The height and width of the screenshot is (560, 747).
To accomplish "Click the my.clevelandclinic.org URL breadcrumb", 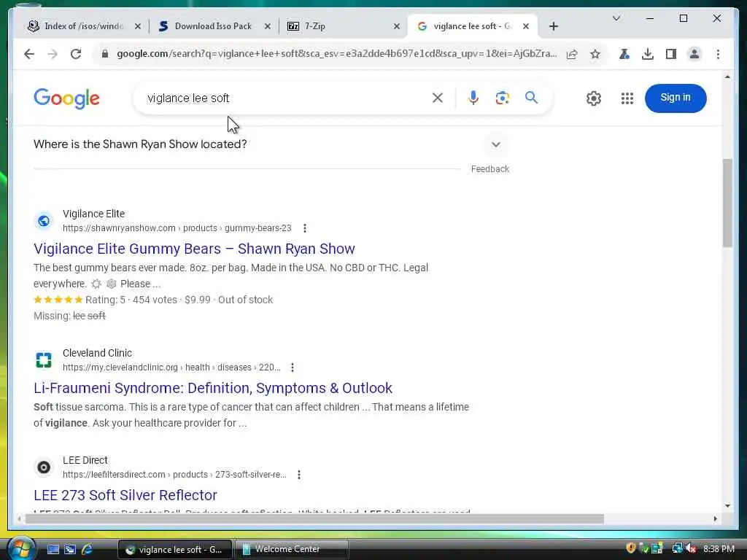I will tap(171, 367).
